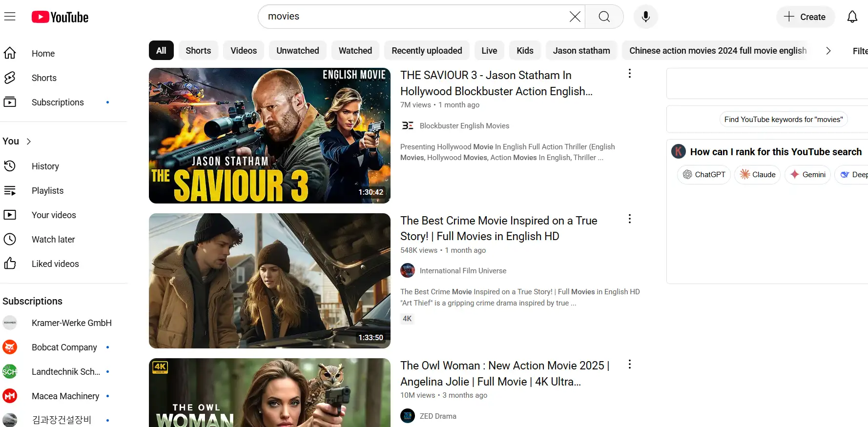Open Watch later clock icon
868x427 pixels.
pos(10,239)
